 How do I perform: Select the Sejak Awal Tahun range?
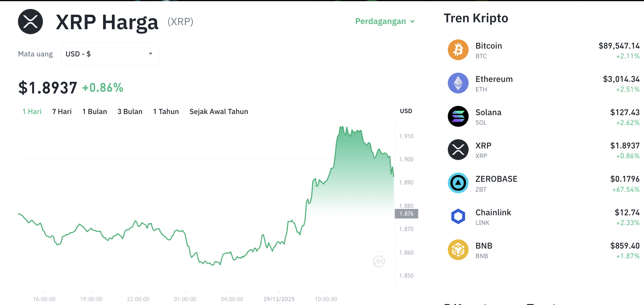coord(219,111)
